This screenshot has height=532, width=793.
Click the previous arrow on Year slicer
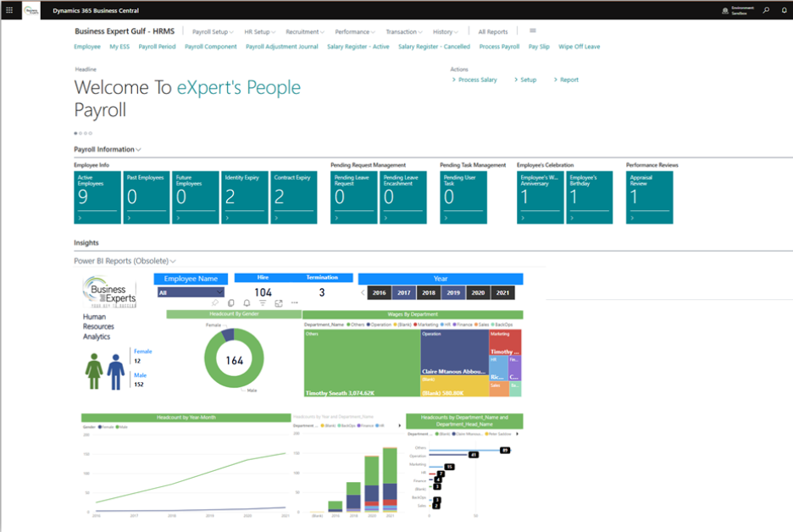(363, 293)
